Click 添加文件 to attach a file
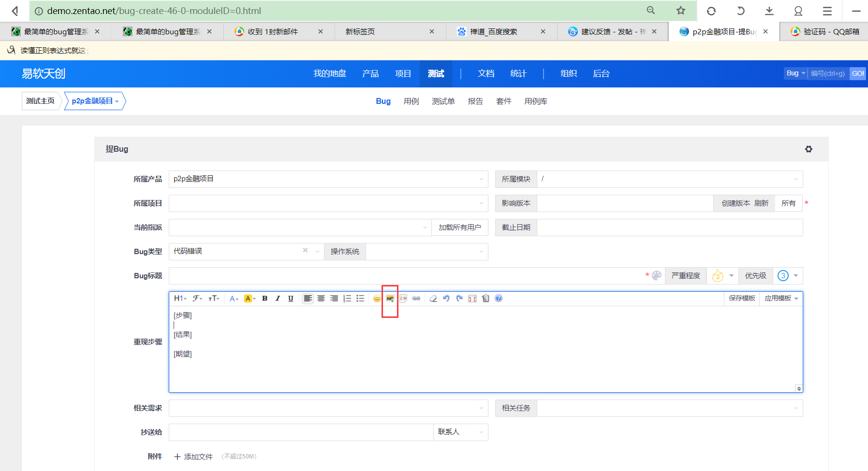The height and width of the screenshot is (471, 868). [x=193, y=457]
